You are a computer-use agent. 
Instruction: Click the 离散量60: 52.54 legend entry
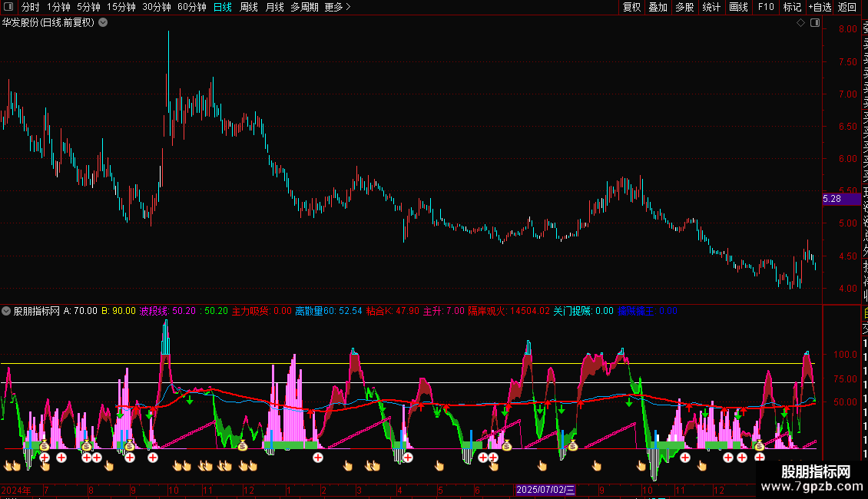(328, 311)
